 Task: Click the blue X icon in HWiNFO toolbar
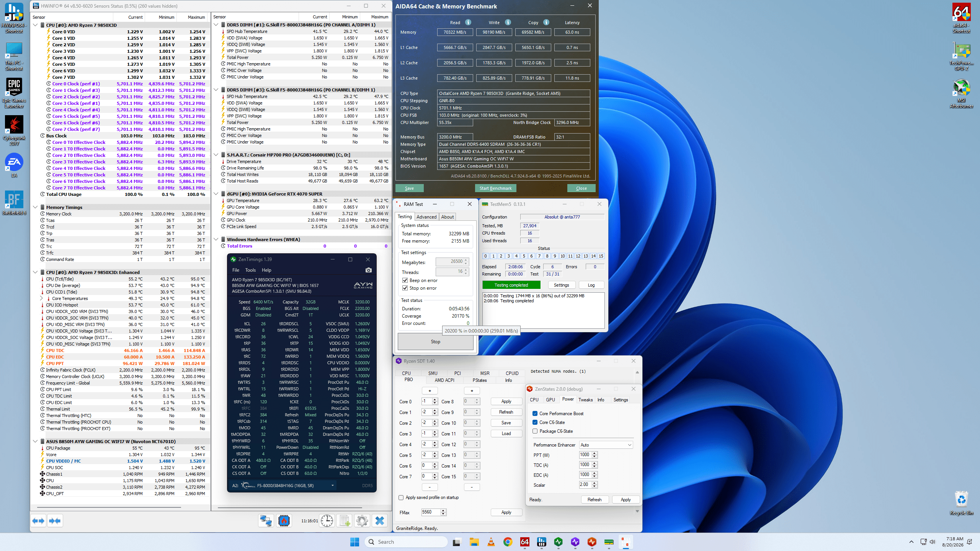[x=380, y=521]
